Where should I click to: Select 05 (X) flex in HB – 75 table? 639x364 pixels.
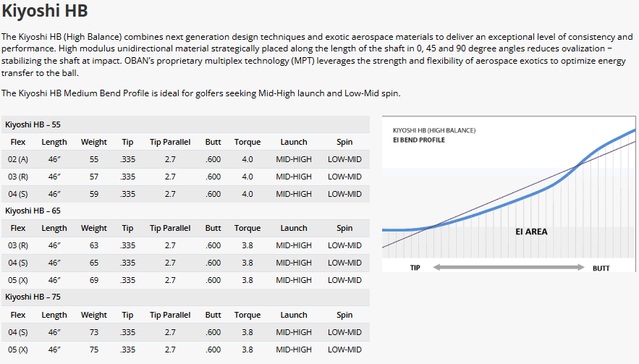pyautogui.click(x=18, y=350)
